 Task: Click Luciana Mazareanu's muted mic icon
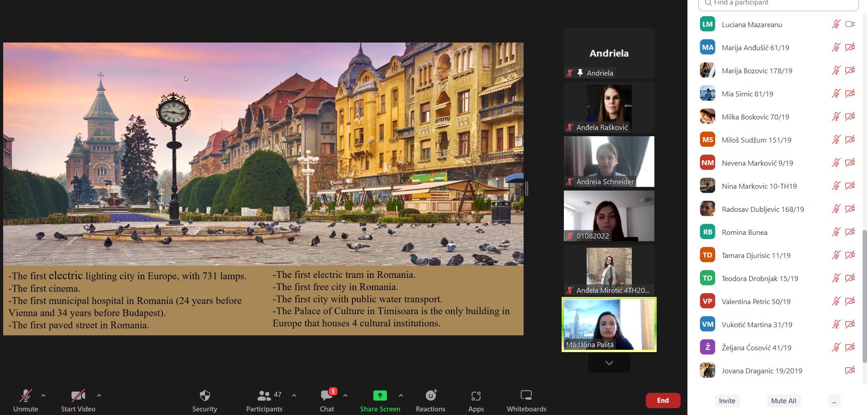click(836, 24)
